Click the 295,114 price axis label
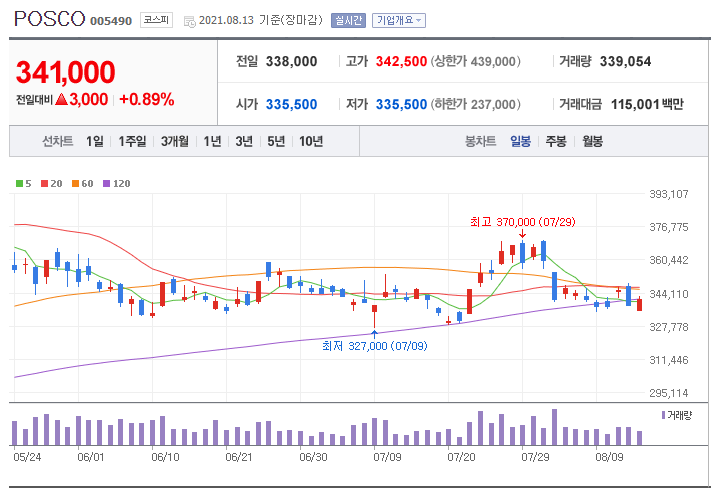Viewport: 711px width, 488px height. (x=669, y=393)
